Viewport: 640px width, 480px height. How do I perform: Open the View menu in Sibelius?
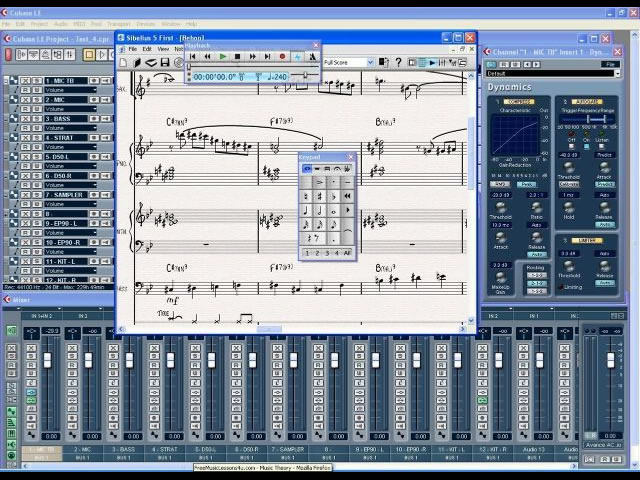point(163,48)
